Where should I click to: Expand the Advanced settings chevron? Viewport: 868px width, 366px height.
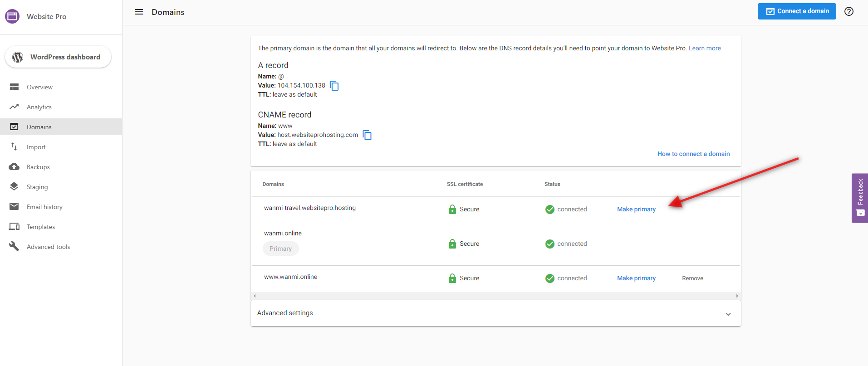(728, 314)
